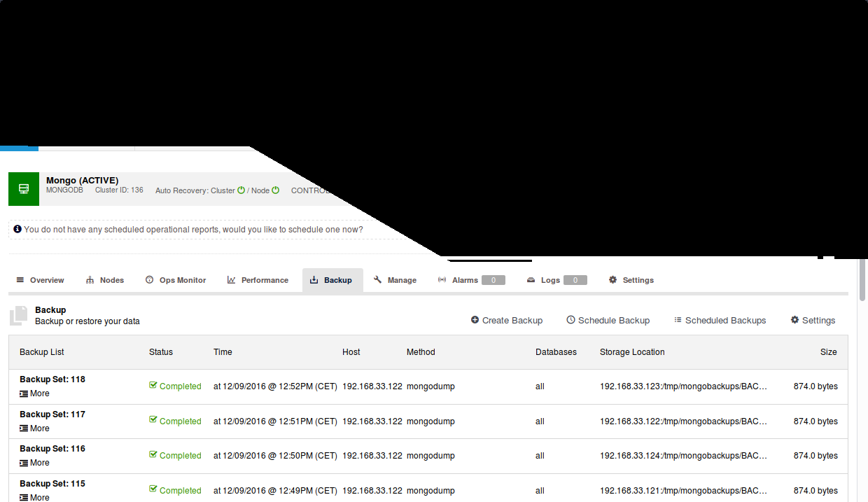The width and height of the screenshot is (868, 502).
Task: Expand More under Backup Set: 116
Action: pyautogui.click(x=34, y=463)
